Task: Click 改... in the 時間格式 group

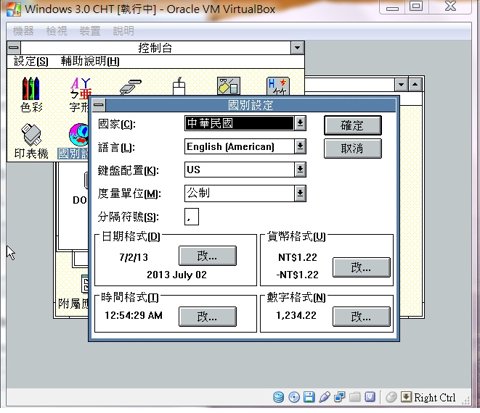Action: coord(207,316)
